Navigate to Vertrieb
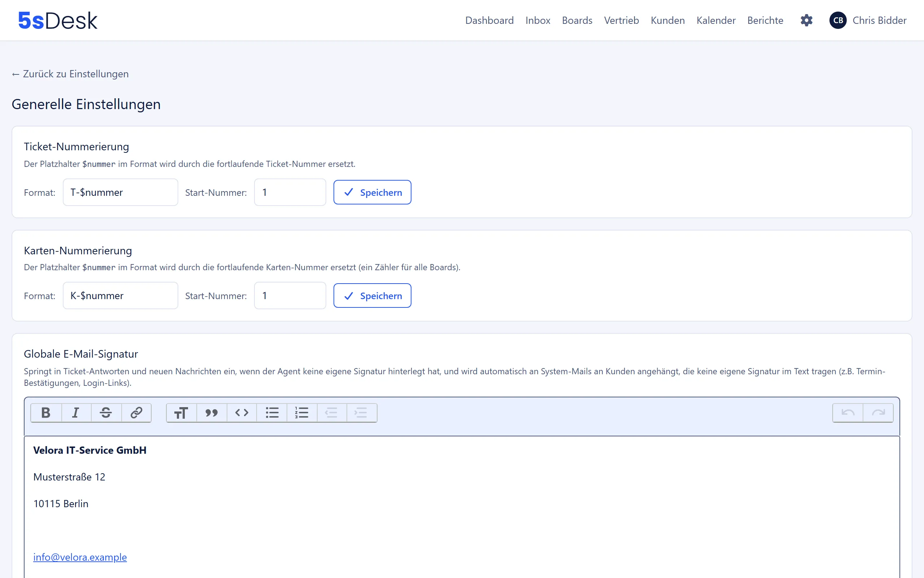924x578 pixels. [621, 20]
